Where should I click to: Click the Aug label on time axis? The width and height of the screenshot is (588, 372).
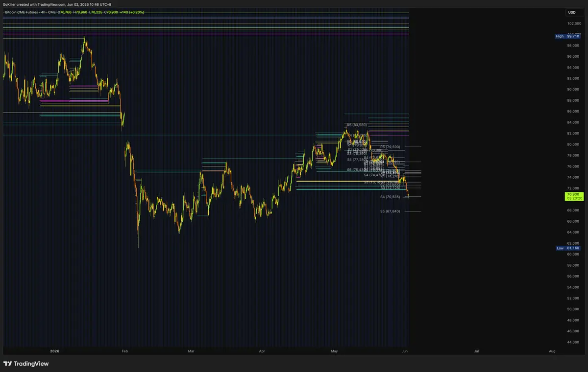tap(552, 351)
